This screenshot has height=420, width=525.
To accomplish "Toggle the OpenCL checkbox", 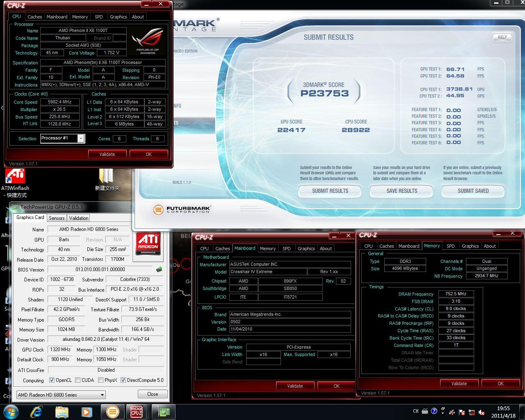I will 52,380.
